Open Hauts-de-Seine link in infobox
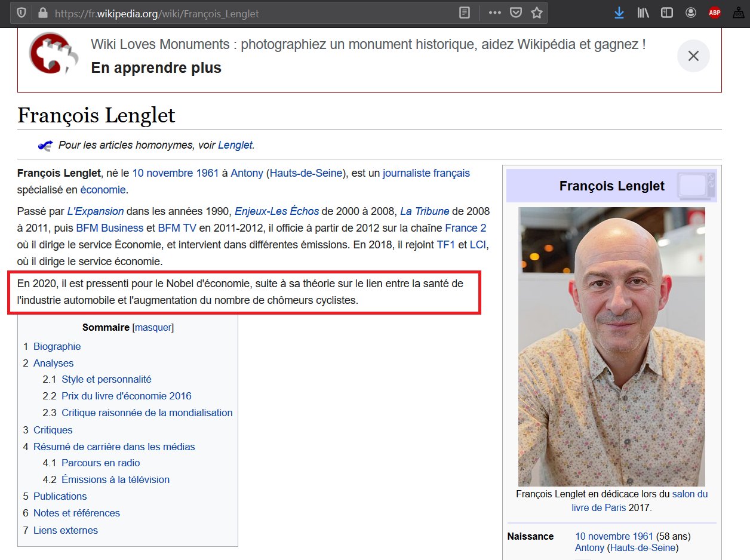 point(643,547)
